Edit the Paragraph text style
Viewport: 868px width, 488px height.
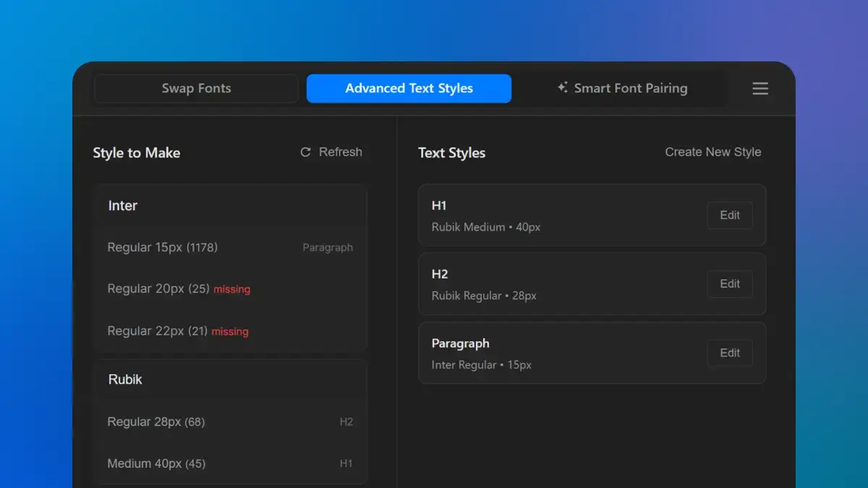tap(730, 353)
